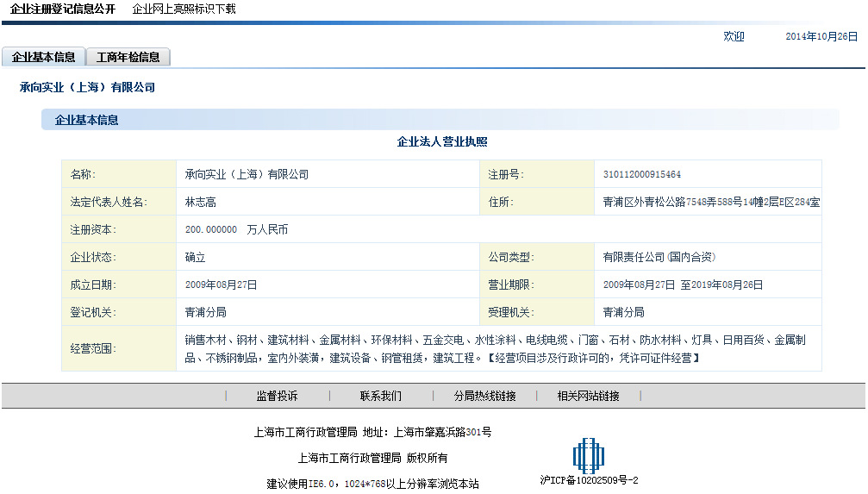Viewport: 868px width, 494px height.
Task: Open the 联系我们 footer link
Action: pos(380,397)
